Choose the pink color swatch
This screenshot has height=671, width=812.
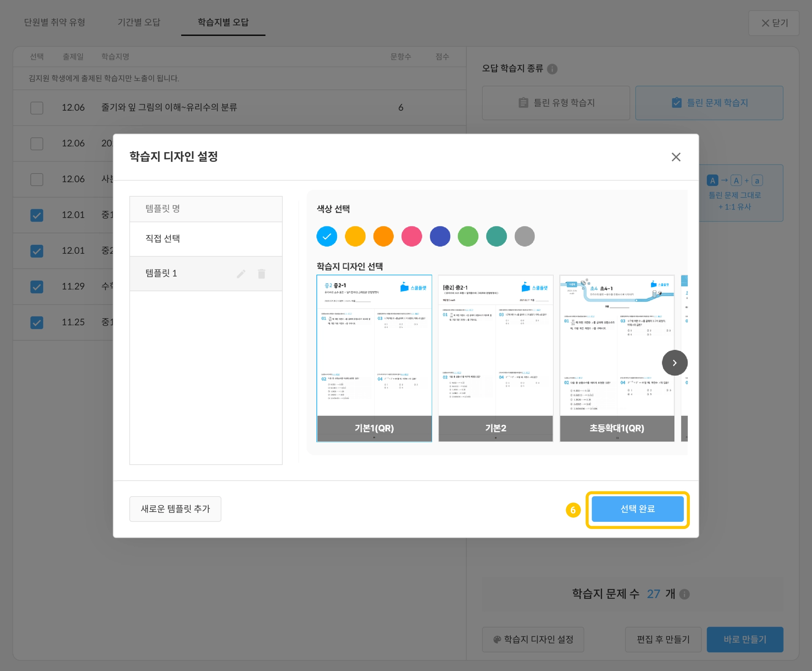411,236
